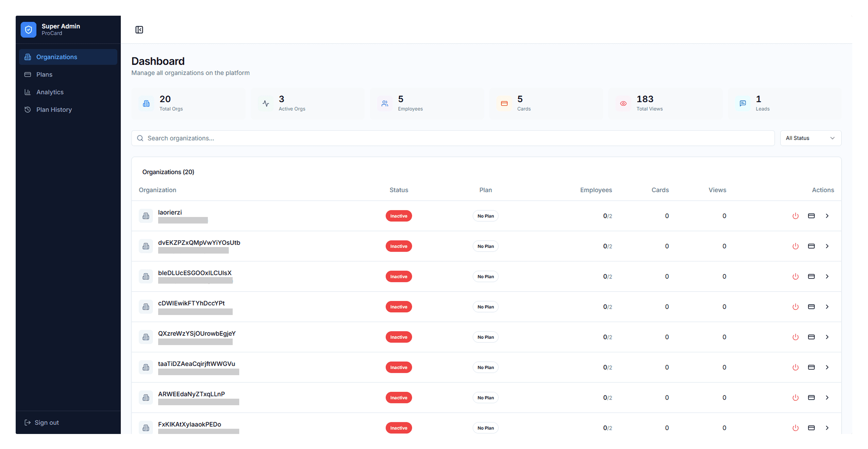
Task: Collapse the sidebar with the panel icon
Action: coord(139,30)
